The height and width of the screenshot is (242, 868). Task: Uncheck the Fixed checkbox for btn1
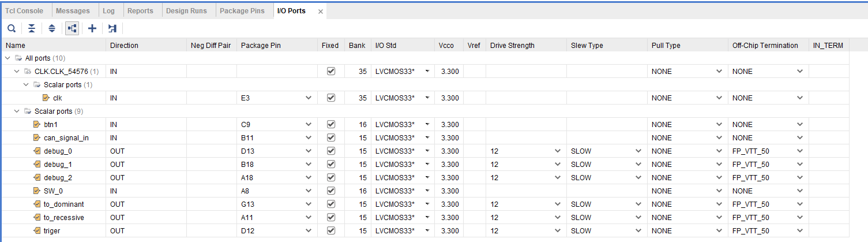331,124
